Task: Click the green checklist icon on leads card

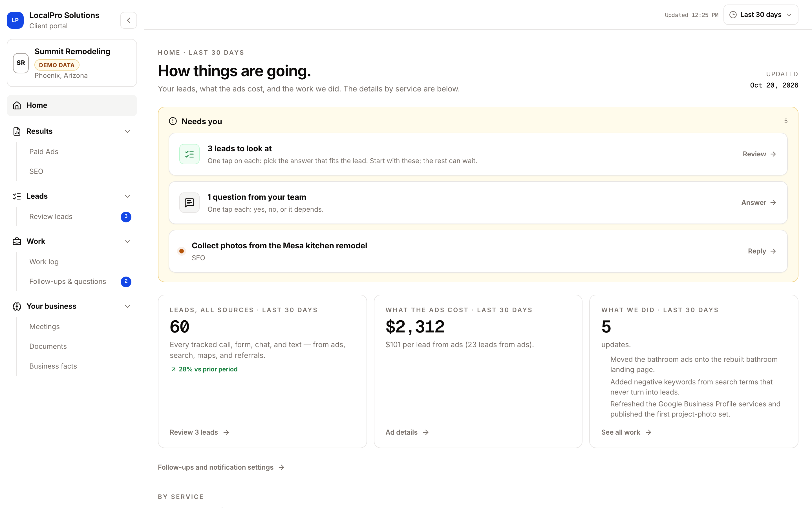Action: pos(189,154)
